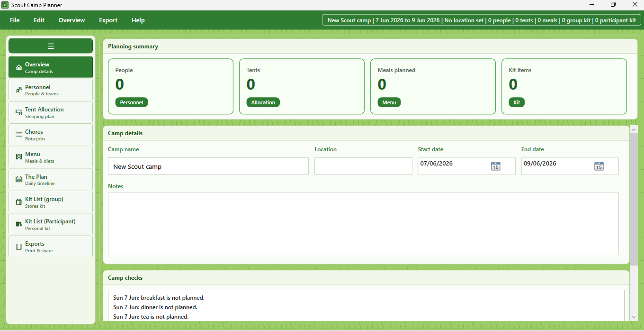This screenshot has width=644, height=331.
Task: Click the End date field 09/06/2026
Action: [570, 166]
